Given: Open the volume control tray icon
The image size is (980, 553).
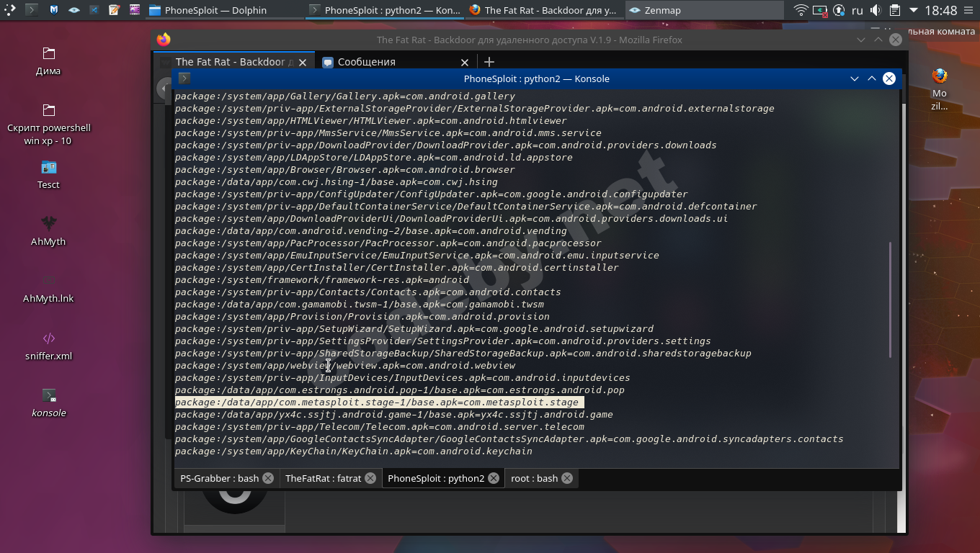Looking at the screenshot, I should [x=876, y=10].
